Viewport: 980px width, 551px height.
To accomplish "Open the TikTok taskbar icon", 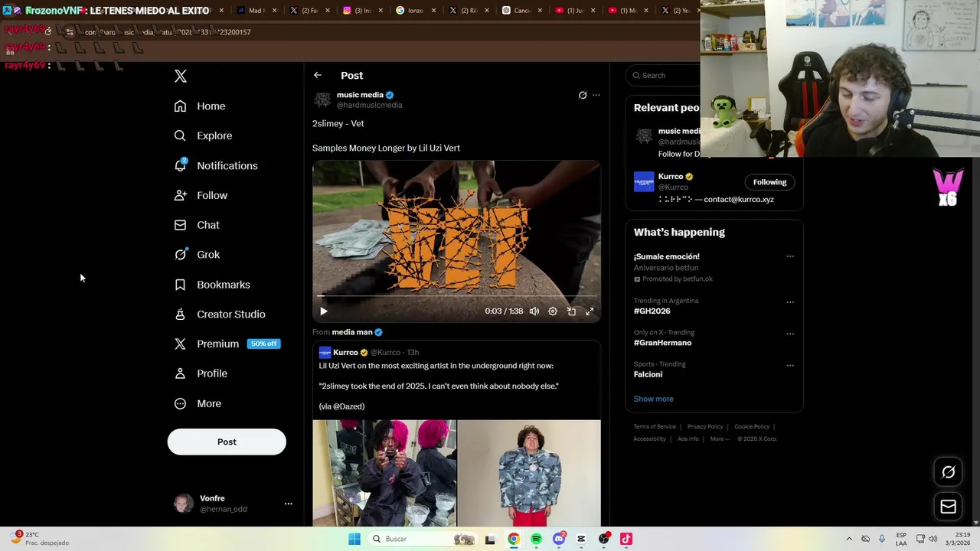I will pyautogui.click(x=626, y=539).
